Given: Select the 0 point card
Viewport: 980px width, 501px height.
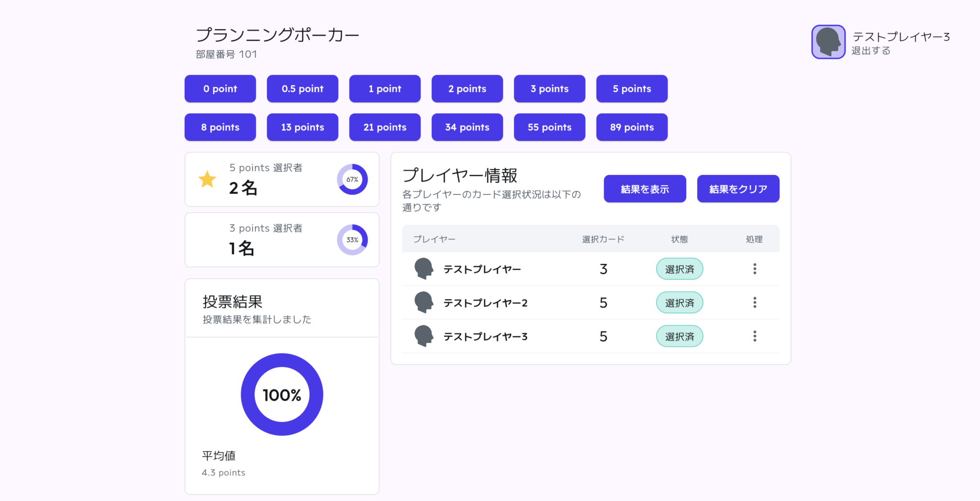Looking at the screenshot, I should click(220, 89).
